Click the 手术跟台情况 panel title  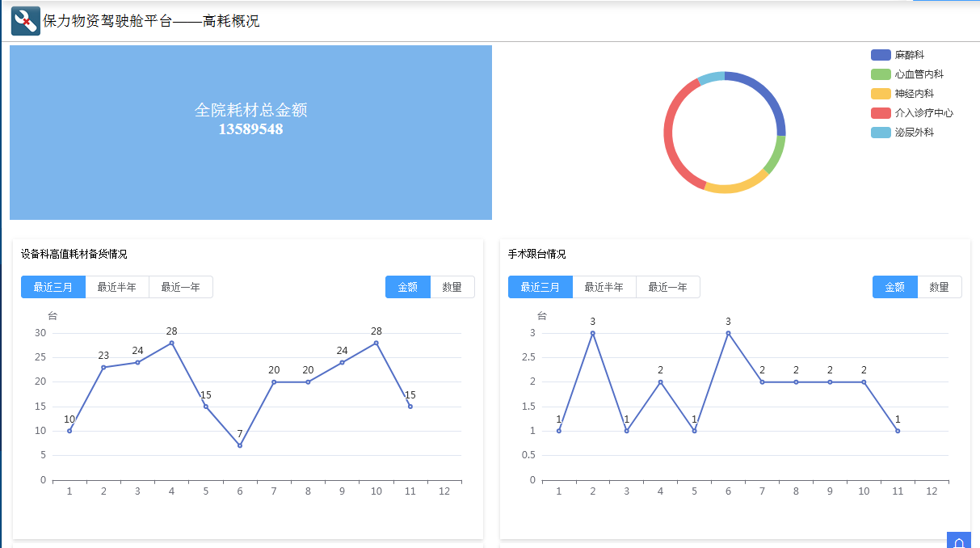pos(537,254)
